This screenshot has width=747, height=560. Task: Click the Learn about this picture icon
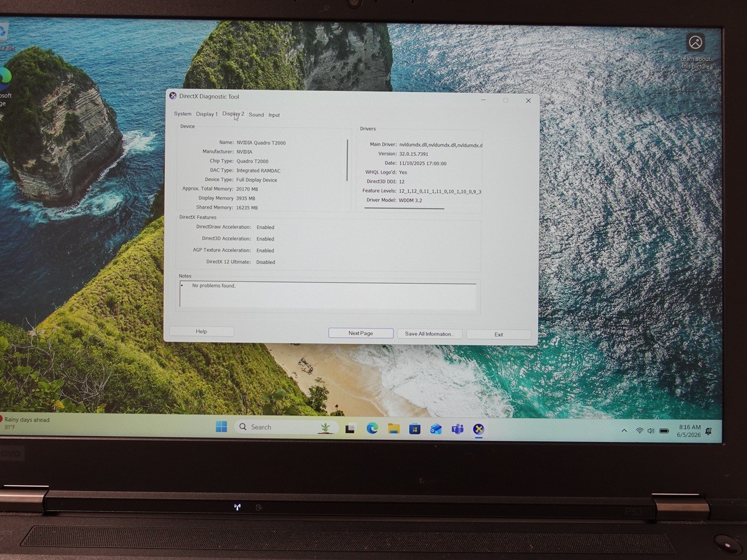coord(696,50)
